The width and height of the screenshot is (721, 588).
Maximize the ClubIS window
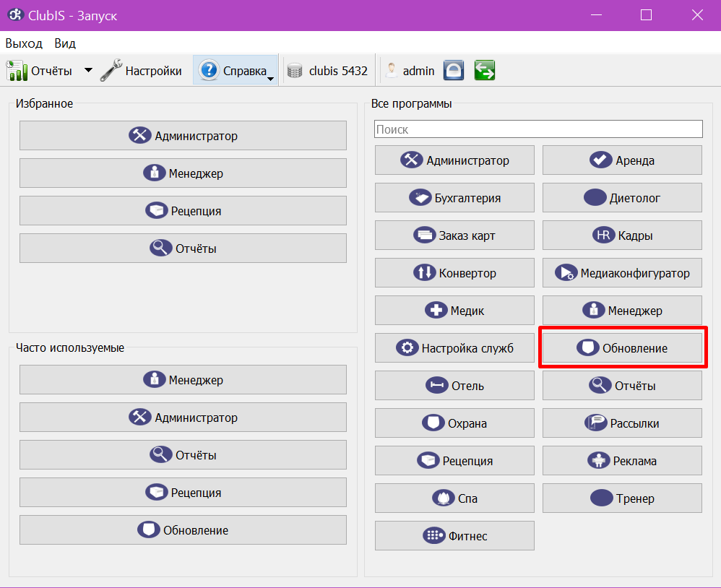coord(646,15)
